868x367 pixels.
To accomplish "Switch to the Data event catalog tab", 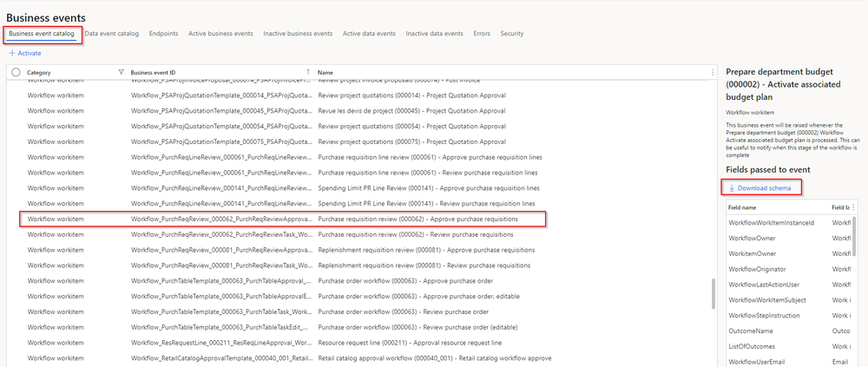I will coord(112,34).
